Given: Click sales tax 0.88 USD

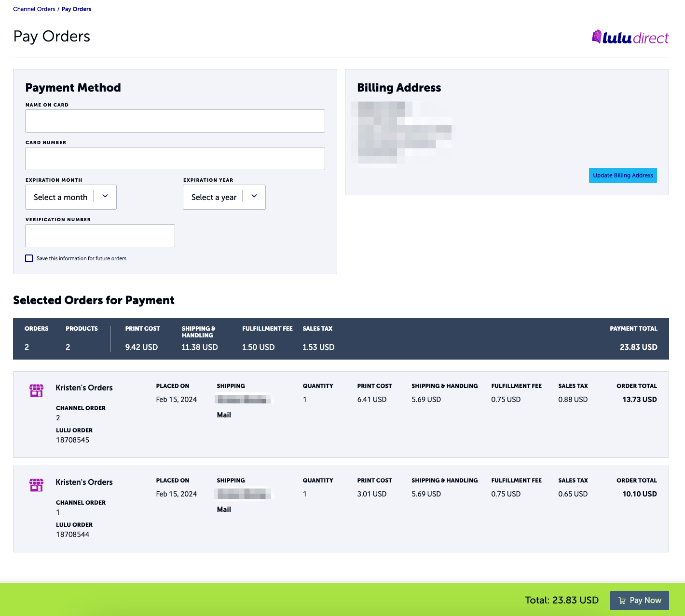Looking at the screenshot, I should coord(573,400).
